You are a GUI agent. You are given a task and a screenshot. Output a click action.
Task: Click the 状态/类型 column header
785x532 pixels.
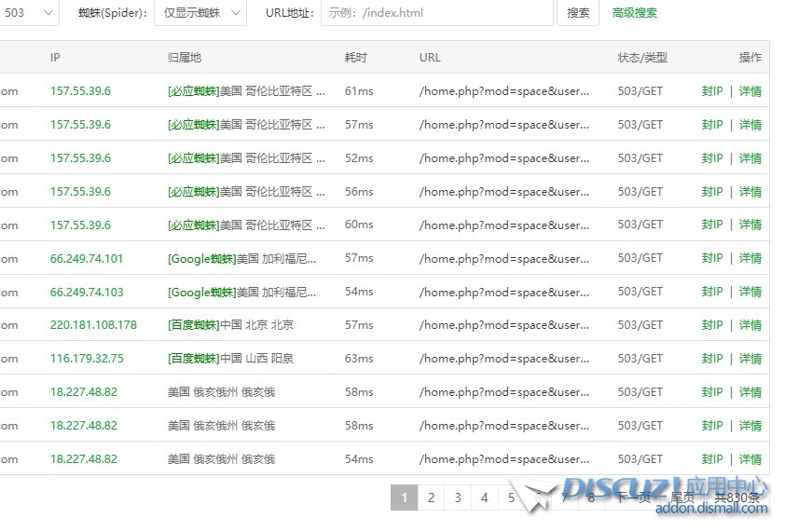point(642,58)
